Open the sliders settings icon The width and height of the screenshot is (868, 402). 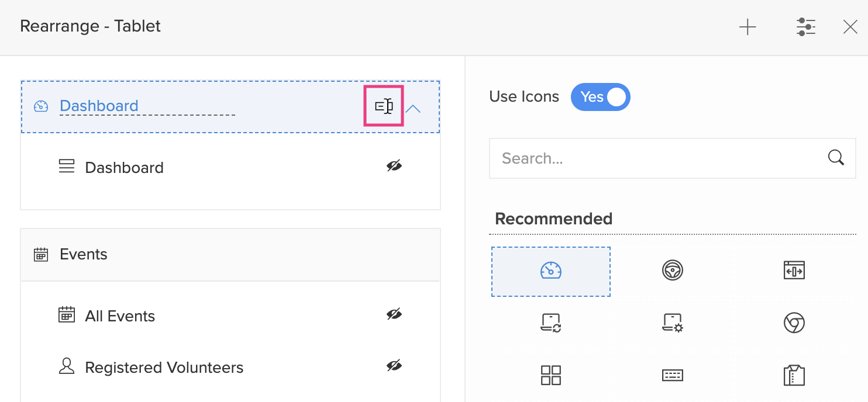[x=805, y=27]
